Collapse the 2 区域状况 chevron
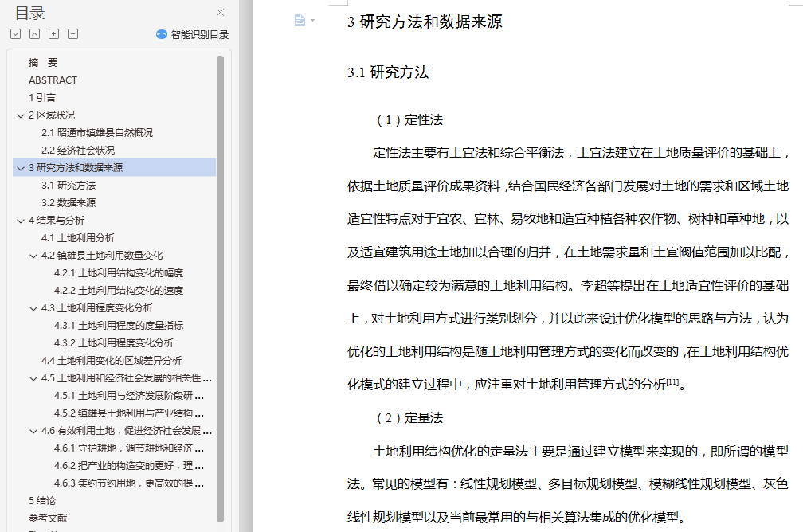 point(21,115)
